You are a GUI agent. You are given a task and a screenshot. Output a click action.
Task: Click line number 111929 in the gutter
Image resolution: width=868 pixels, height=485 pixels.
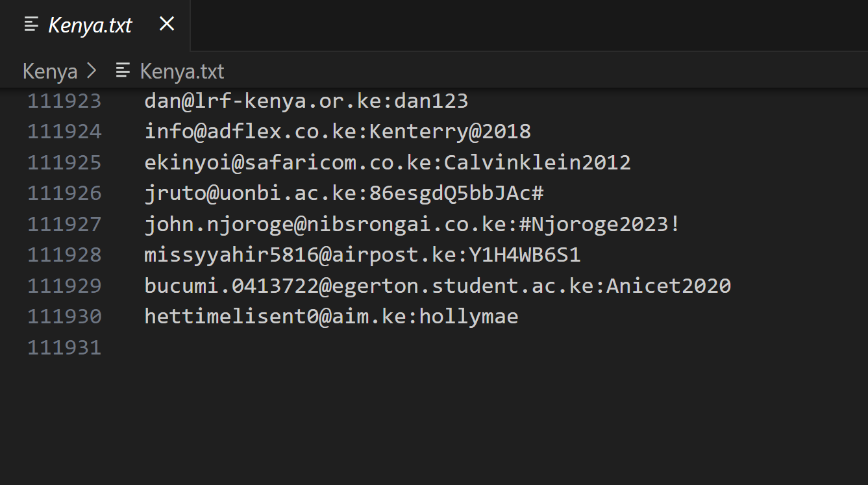click(x=64, y=286)
